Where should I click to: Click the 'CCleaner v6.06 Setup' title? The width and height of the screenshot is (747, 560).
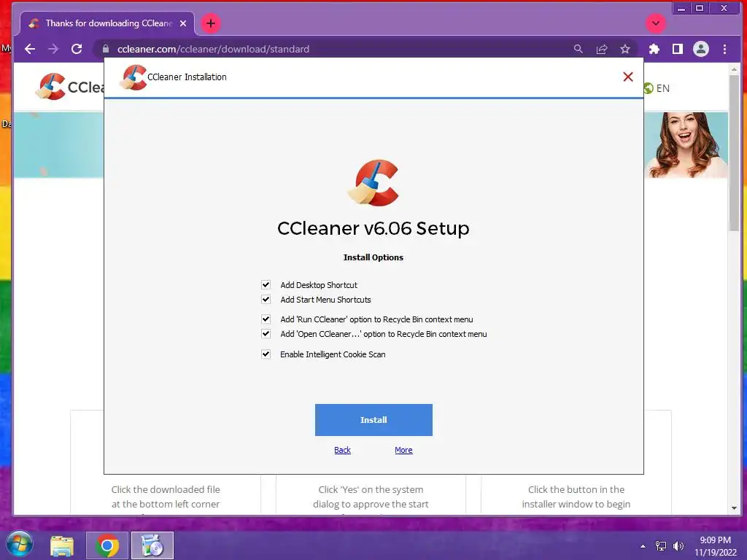pos(373,228)
